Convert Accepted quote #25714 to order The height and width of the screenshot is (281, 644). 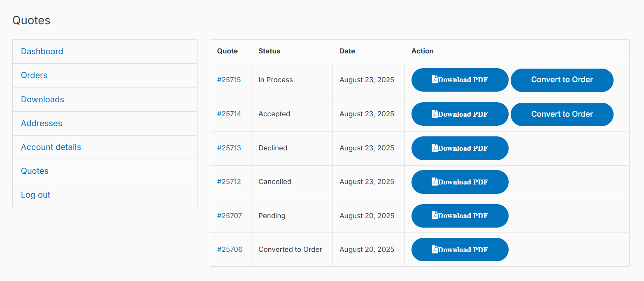(x=562, y=114)
